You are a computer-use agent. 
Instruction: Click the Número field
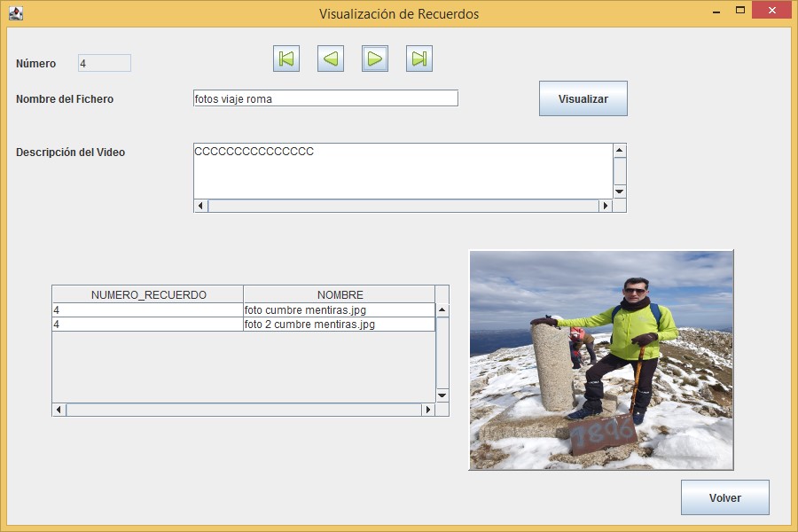coord(105,63)
